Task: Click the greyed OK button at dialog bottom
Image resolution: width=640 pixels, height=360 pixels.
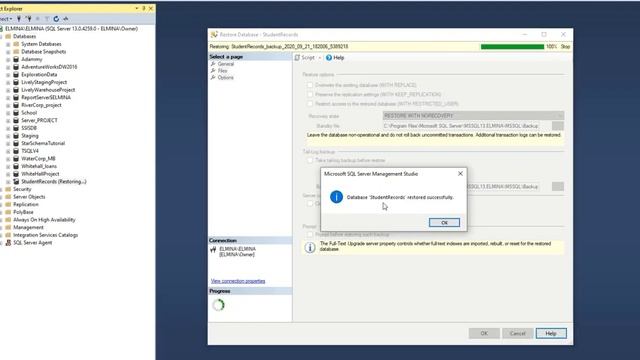Action: [484, 333]
